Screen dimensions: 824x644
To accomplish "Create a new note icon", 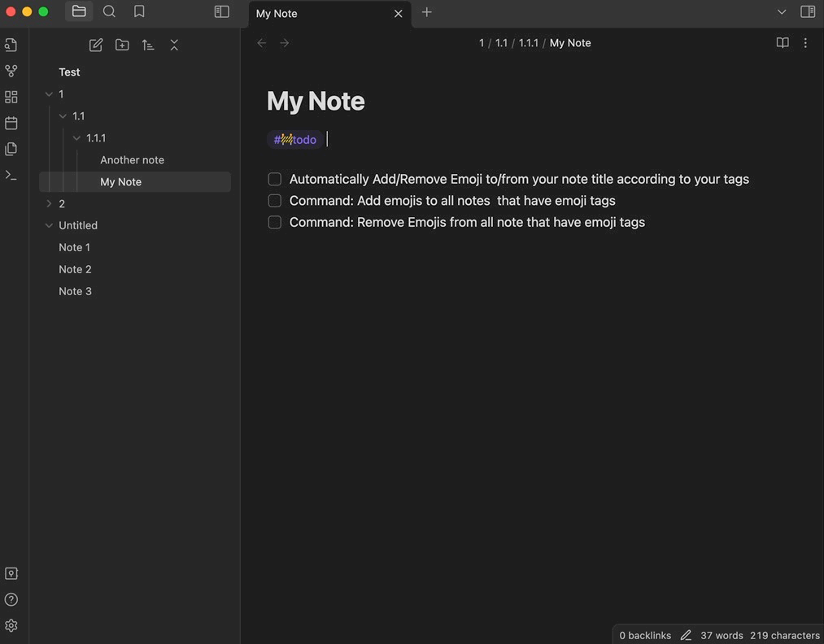I will click(x=96, y=46).
